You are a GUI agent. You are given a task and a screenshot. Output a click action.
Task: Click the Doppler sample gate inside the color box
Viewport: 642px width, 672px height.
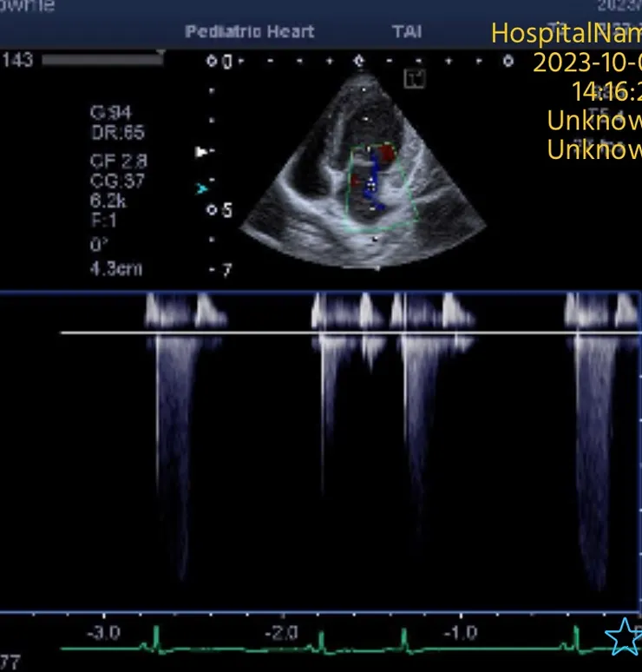click(x=371, y=186)
